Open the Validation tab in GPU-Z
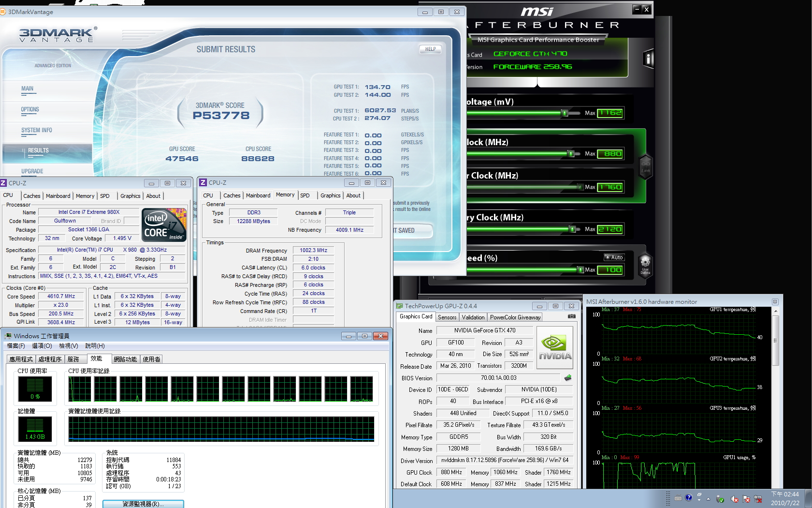This screenshot has width=812, height=508. pyautogui.click(x=473, y=317)
